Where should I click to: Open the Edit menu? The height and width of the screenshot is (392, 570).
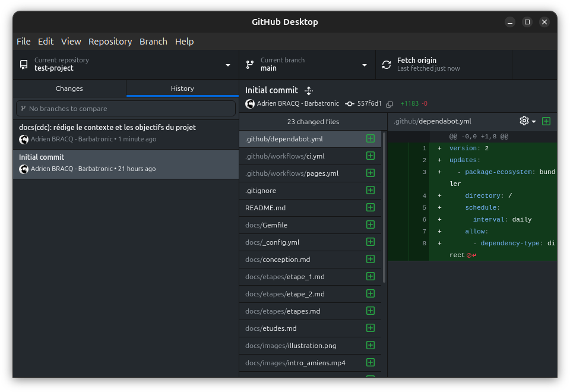coord(46,42)
